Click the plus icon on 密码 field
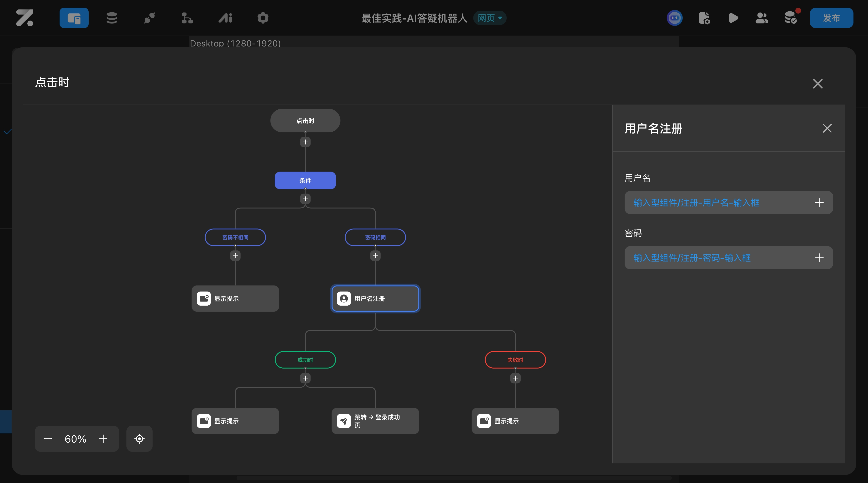Screen dimensions: 868x483 click(x=819, y=258)
